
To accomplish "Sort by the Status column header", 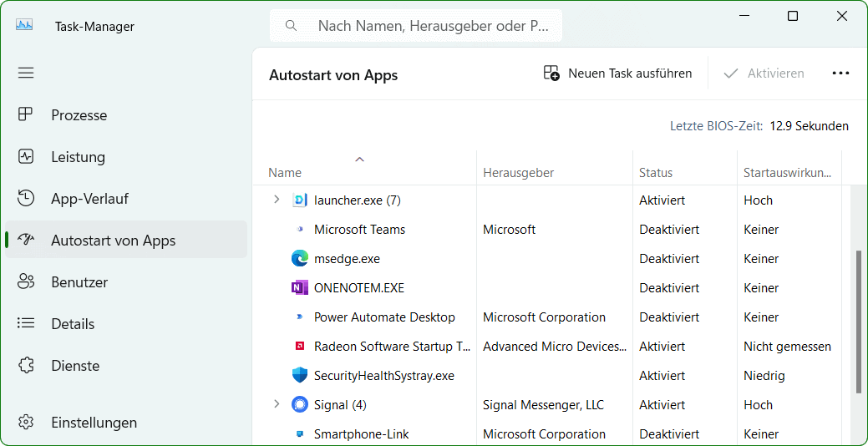I will pos(656,173).
